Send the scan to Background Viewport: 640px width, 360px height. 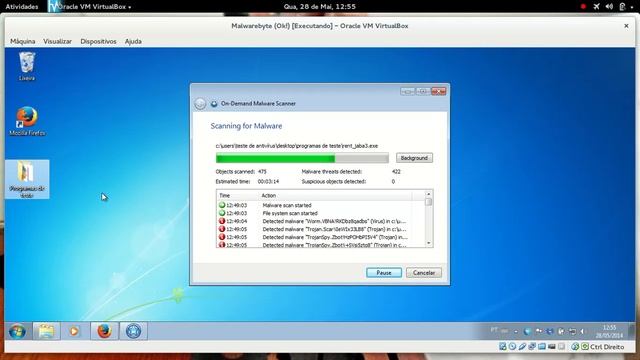[x=414, y=158]
